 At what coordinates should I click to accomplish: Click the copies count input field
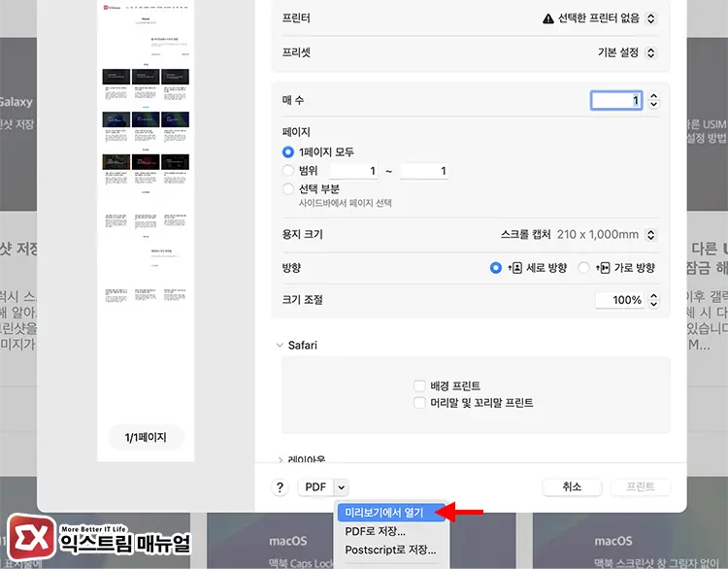pos(616,100)
